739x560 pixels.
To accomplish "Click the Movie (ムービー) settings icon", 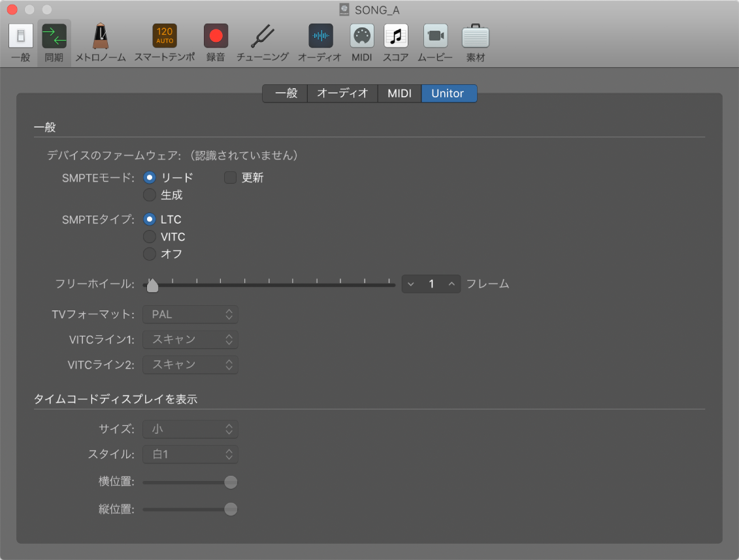I will (435, 37).
